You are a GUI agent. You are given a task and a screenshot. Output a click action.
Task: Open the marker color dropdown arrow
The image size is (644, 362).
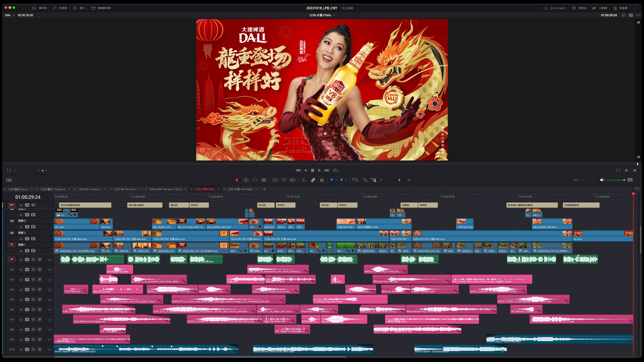tap(346, 180)
